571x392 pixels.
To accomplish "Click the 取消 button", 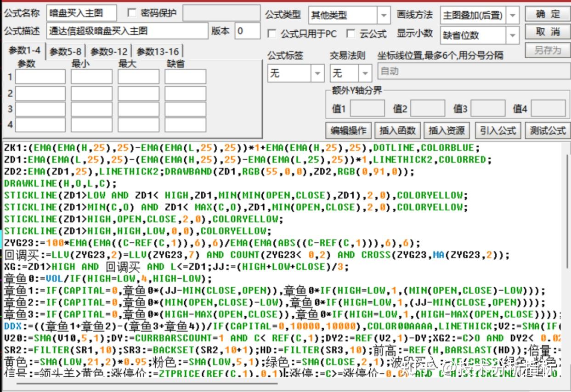I will tap(547, 31).
